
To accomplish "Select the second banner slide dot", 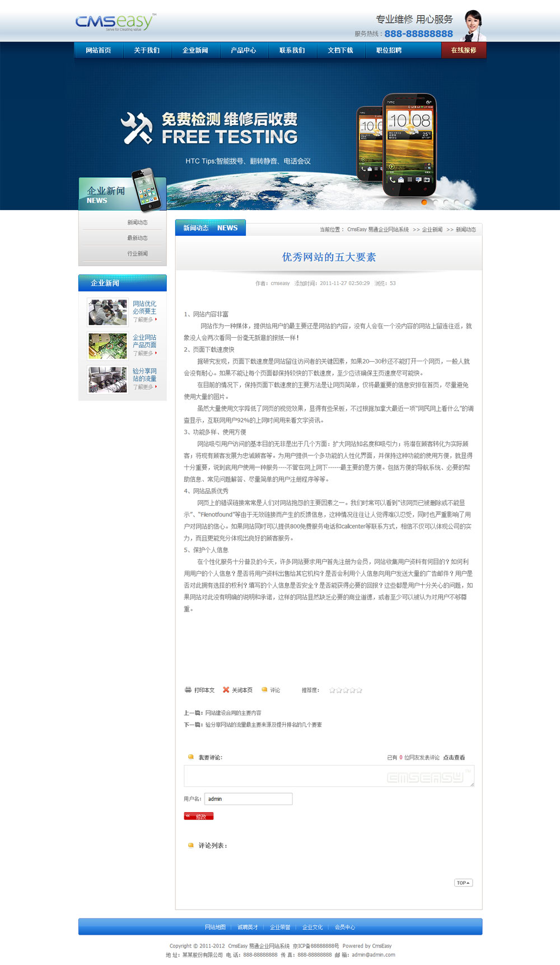I will [x=435, y=202].
